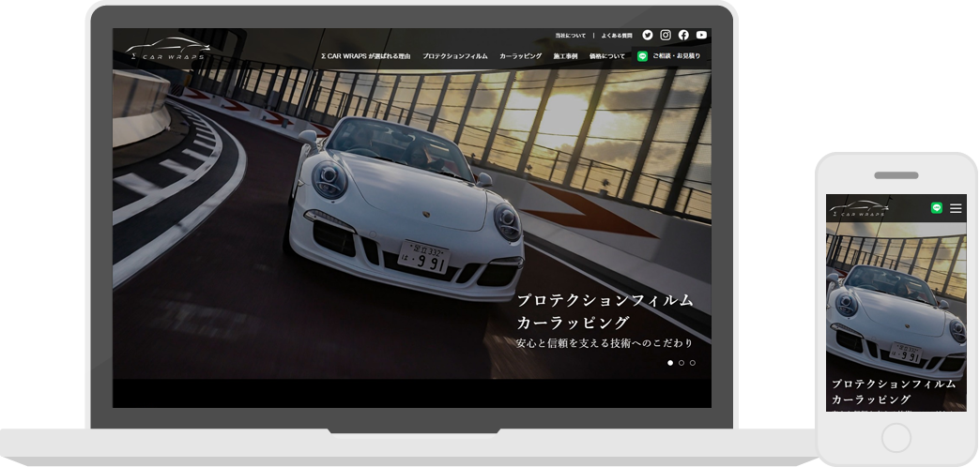Click the Σ CAR WRAPS logo on laptop

[169, 49]
